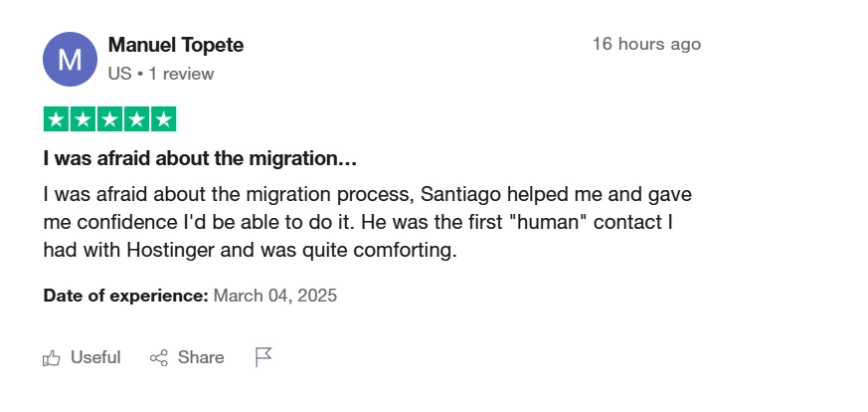The image size is (868, 412).
Task: Click the "Useful" text label
Action: click(95, 357)
